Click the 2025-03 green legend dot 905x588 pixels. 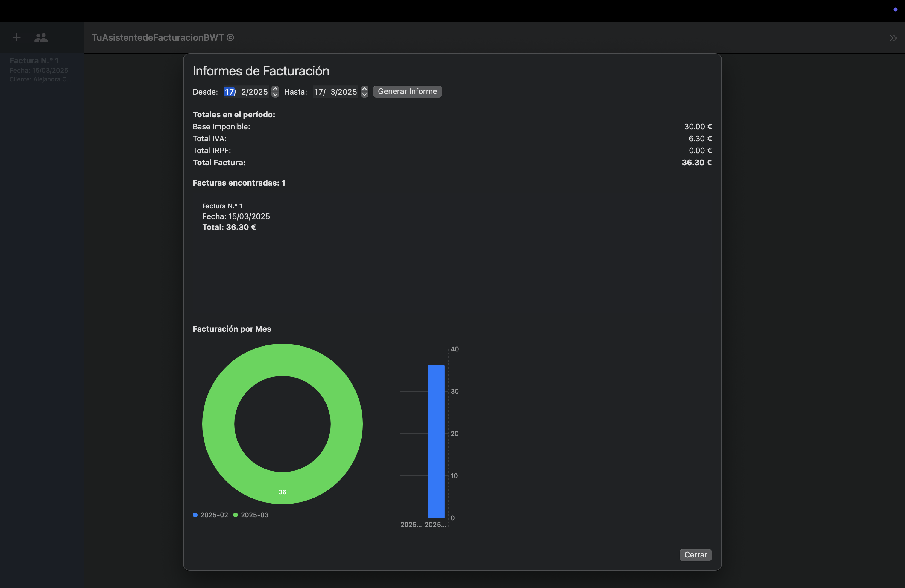click(x=235, y=515)
